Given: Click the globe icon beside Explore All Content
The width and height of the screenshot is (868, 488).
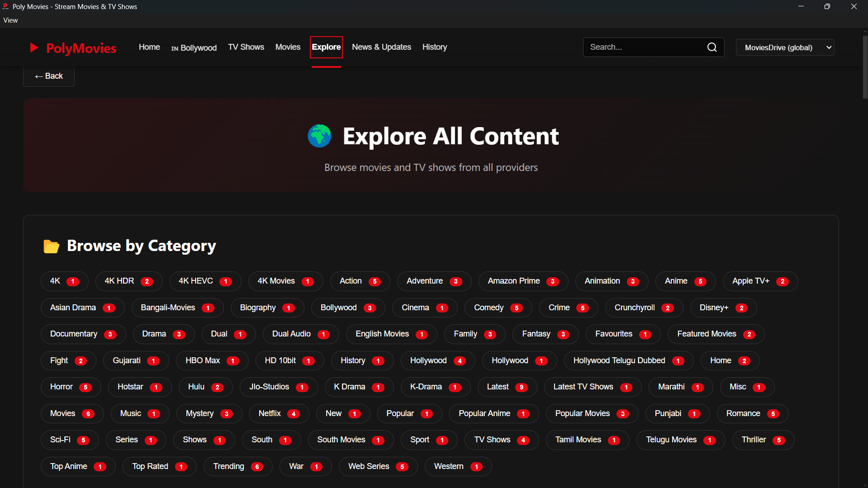Looking at the screenshot, I should (319, 136).
